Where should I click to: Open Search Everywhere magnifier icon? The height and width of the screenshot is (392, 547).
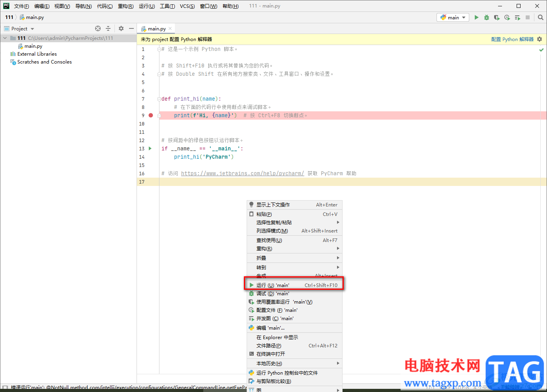(x=541, y=17)
